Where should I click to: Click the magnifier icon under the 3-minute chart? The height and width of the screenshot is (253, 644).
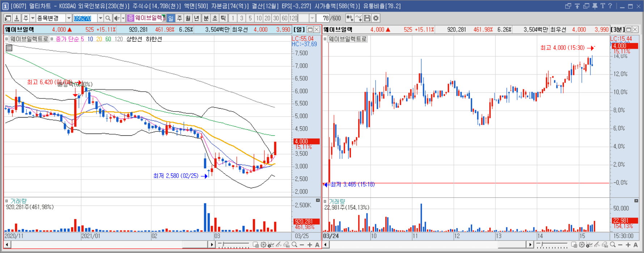613,245
